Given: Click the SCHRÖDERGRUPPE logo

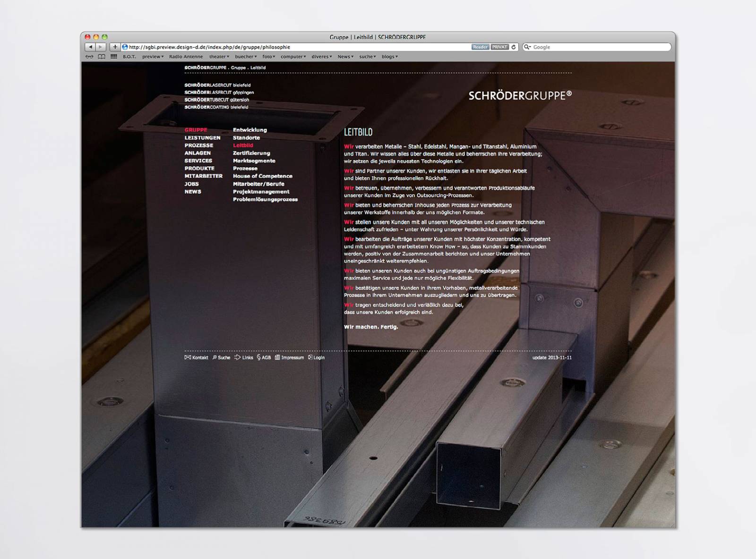Looking at the screenshot, I should tap(520, 95).
